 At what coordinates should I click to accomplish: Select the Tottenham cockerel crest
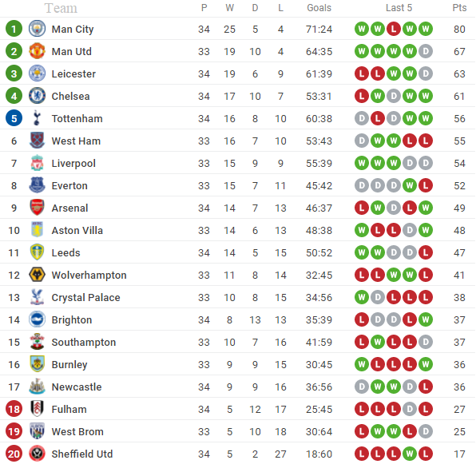(x=37, y=118)
